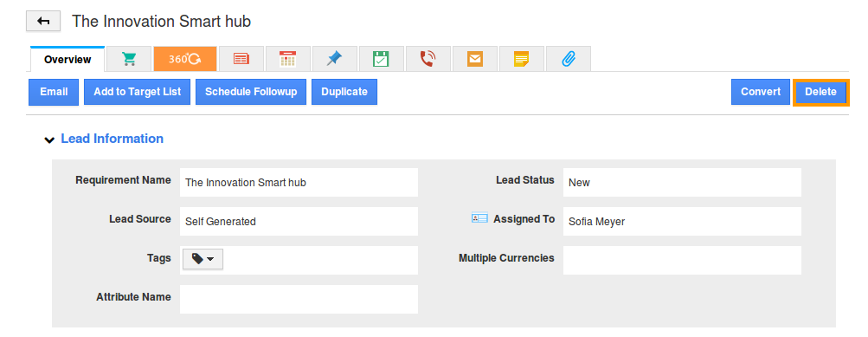Open the calendar grid tab
The image size is (868, 337).
click(288, 59)
